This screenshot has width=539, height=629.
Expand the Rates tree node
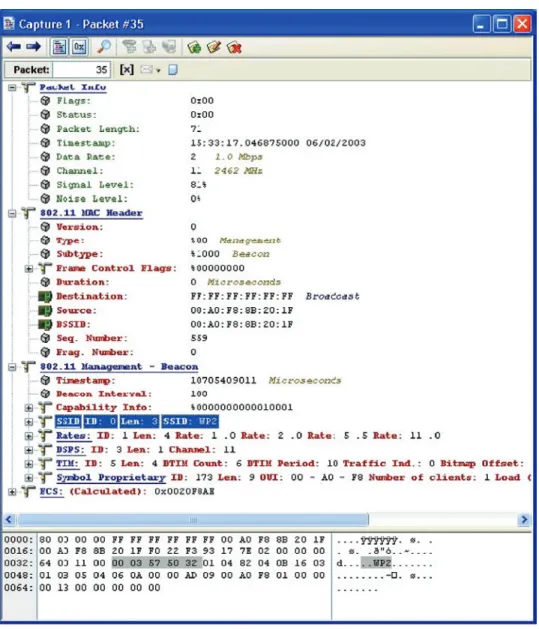point(28,436)
